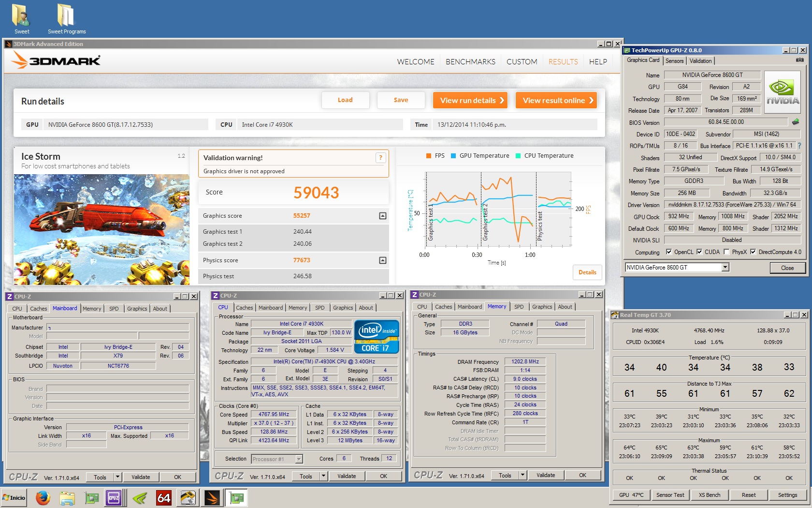This screenshot has height=508, width=812.
Task: Click the green NVIDIA taskbar icon
Action: [x=140, y=497]
